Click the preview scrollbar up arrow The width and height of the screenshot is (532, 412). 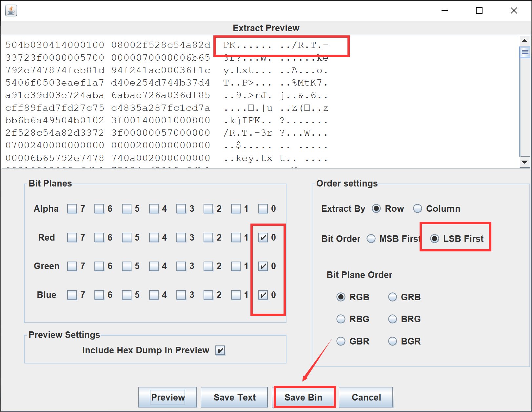click(524, 41)
